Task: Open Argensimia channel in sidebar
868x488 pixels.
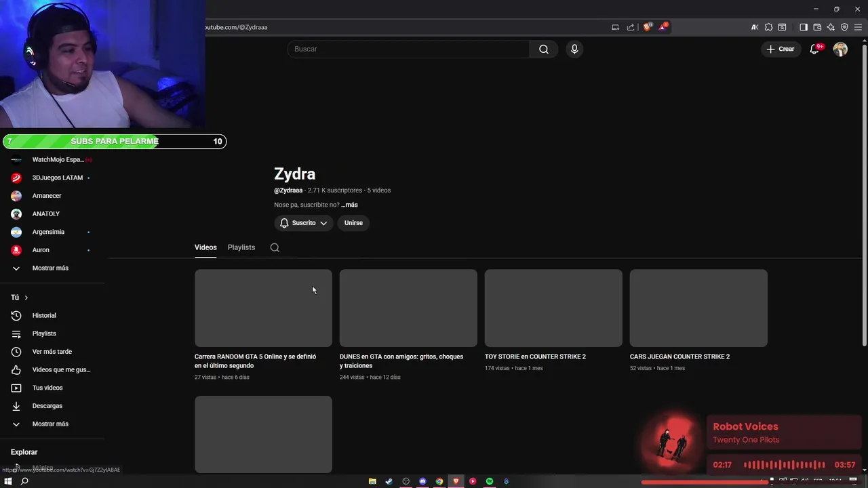Action: pyautogui.click(x=52, y=232)
